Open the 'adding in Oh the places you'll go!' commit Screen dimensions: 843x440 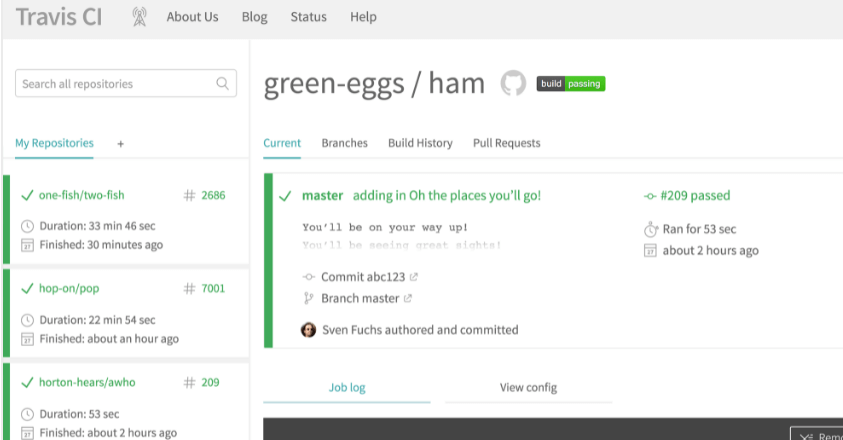click(x=447, y=195)
